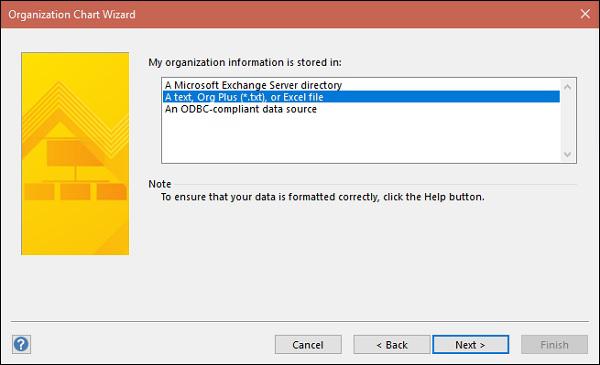This screenshot has width=600, height=365.
Task: Close the Organization Chart Wizard dialog
Action: click(585, 14)
